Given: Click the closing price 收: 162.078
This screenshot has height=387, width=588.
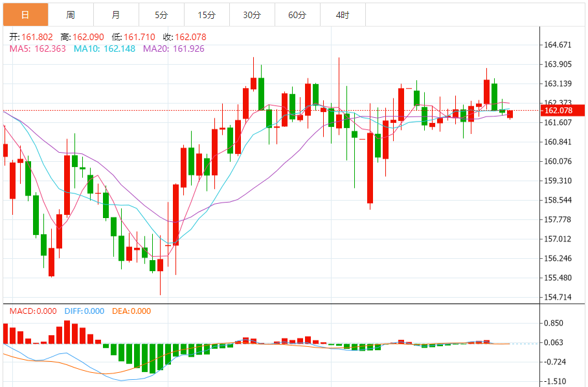Looking at the screenshot, I should pos(185,37).
